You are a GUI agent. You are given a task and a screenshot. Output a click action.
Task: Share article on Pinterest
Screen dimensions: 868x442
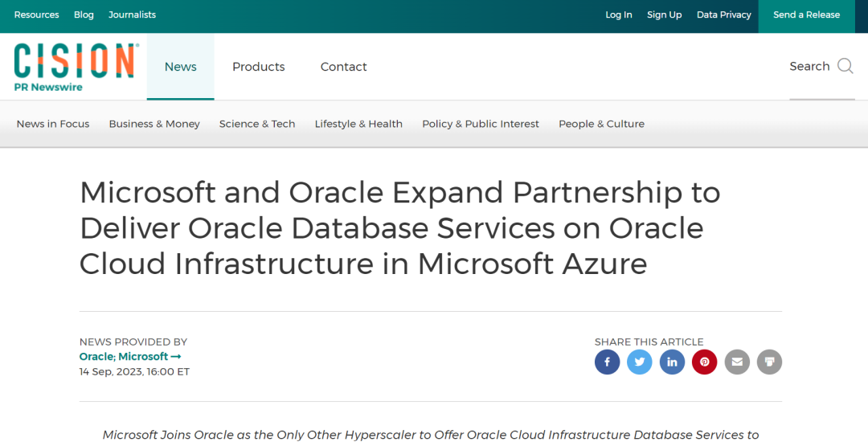point(704,362)
